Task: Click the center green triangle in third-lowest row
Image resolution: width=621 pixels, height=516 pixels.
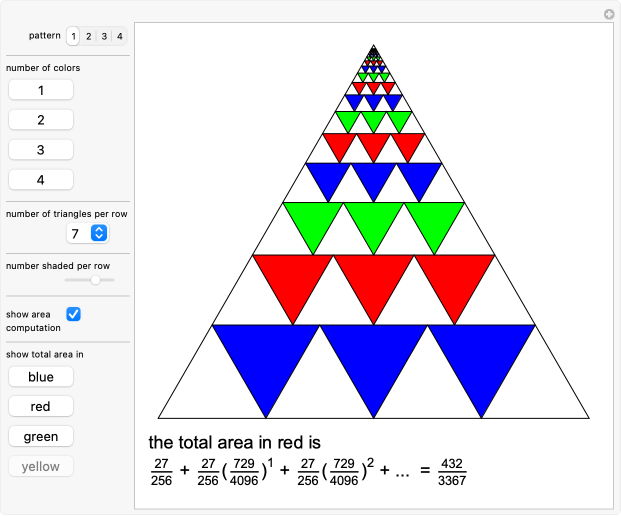Action: pyautogui.click(x=373, y=222)
